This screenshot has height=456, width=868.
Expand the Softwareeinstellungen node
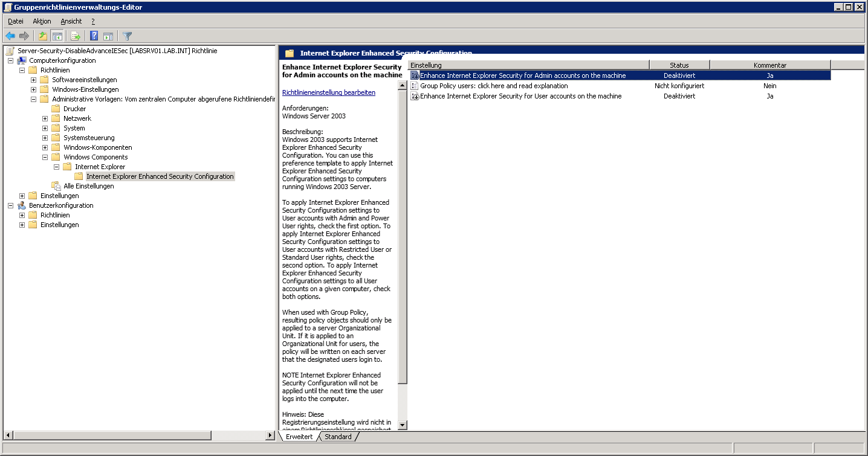(34, 80)
